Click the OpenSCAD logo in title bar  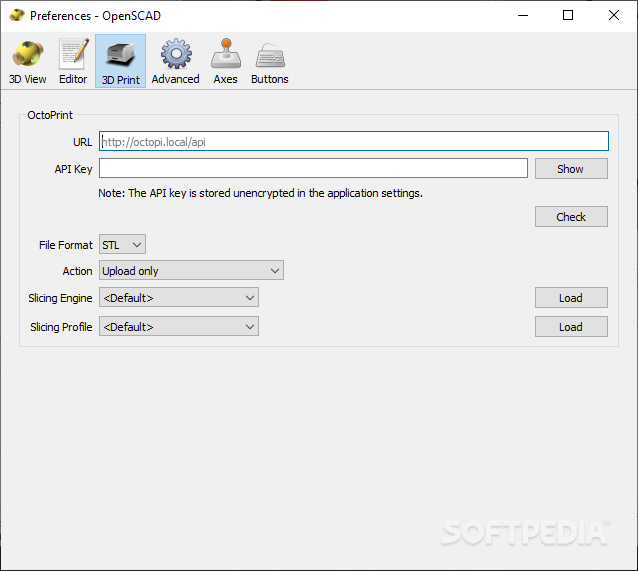pos(17,15)
